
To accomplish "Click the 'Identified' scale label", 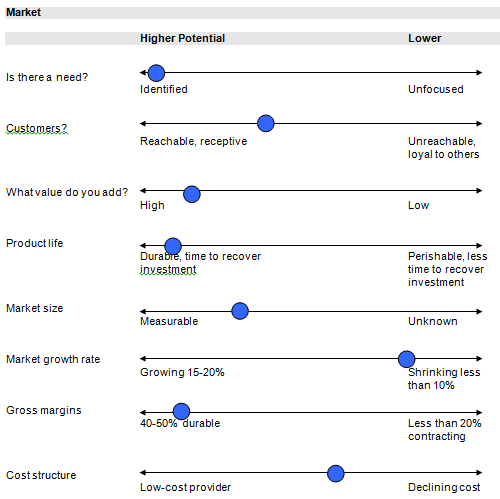I will point(164,89).
